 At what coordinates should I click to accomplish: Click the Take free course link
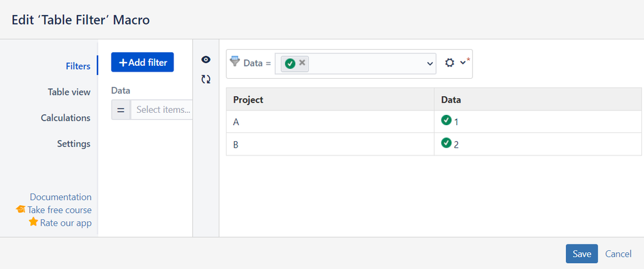click(x=59, y=210)
